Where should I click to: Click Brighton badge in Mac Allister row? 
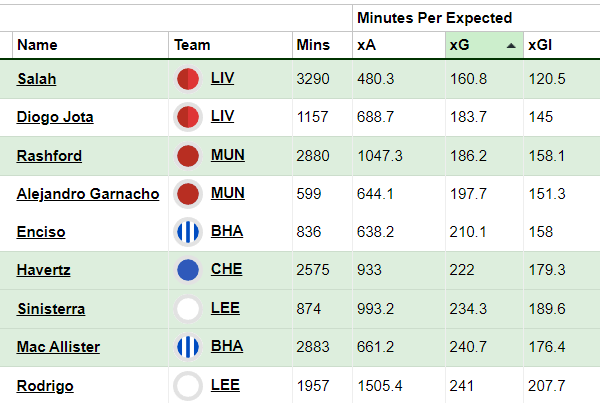(x=188, y=346)
